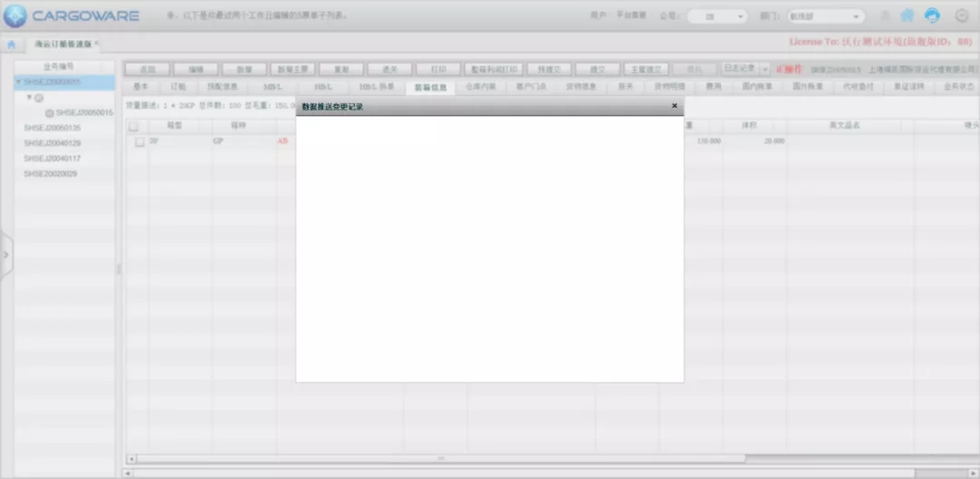This screenshot has width=980, height=479.
Task: Click the 新增 button
Action: pos(244,69)
